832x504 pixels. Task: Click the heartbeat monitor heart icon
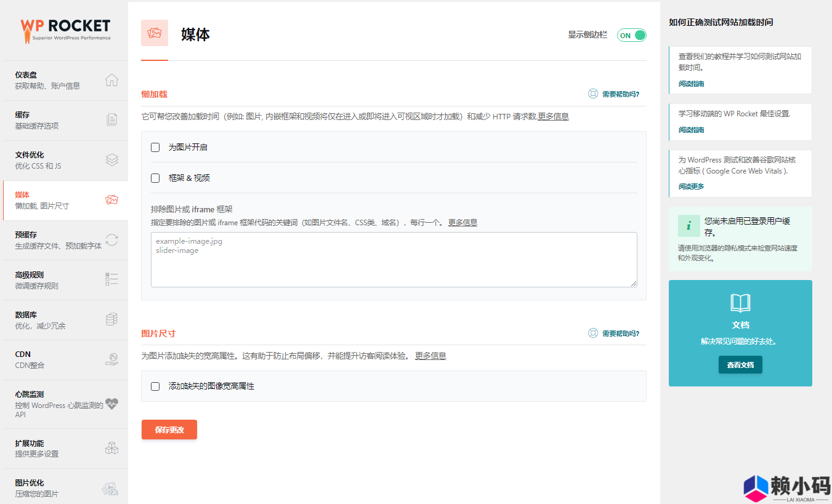pos(111,404)
